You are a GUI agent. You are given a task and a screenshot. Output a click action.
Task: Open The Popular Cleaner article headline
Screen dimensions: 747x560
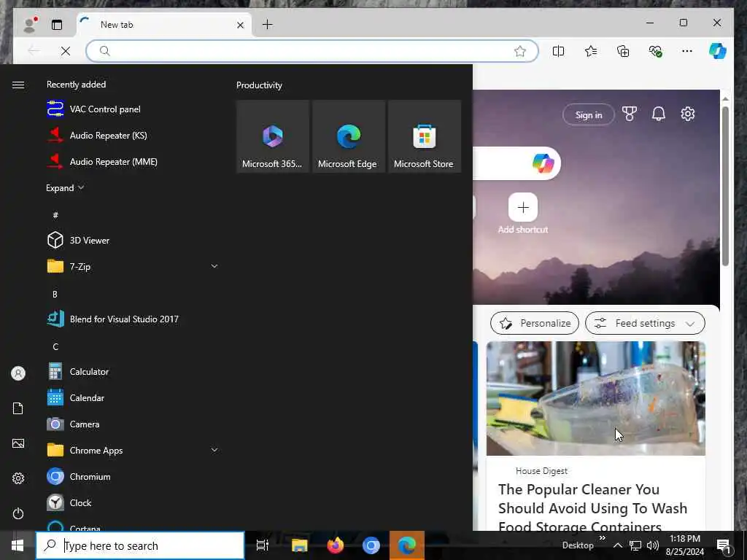[592, 508]
